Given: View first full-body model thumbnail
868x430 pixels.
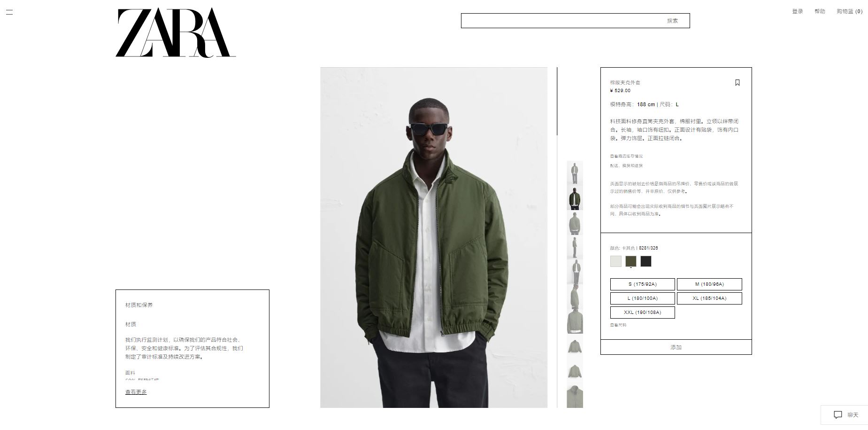Looking at the screenshot, I should point(575,173).
